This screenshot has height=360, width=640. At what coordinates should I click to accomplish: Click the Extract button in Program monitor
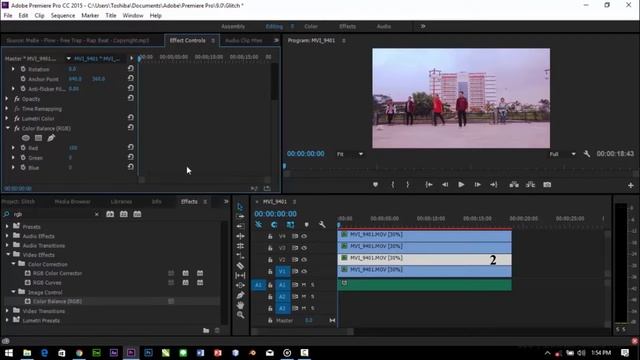click(x=530, y=184)
